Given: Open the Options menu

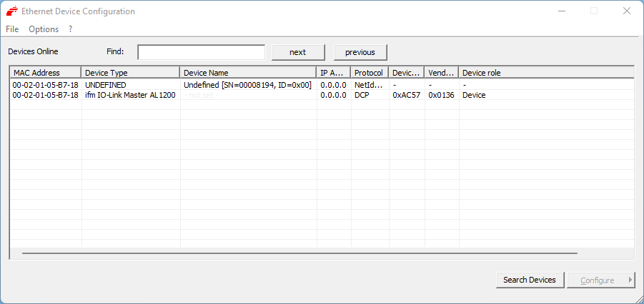Looking at the screenshot, I should [44, 29].
